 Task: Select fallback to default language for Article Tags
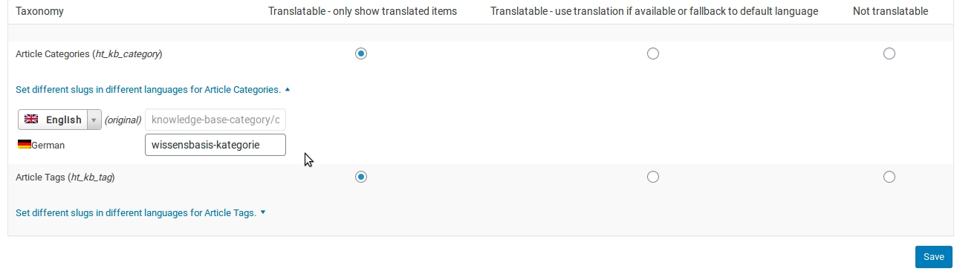coord(653,177)
